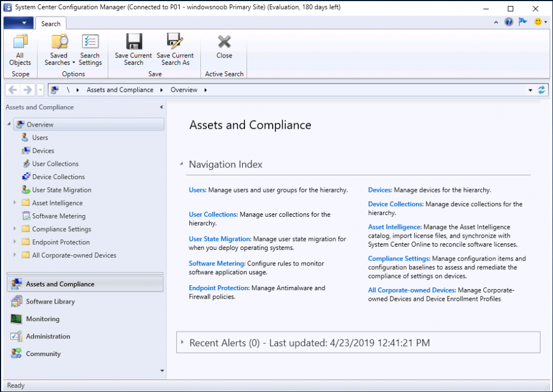
Task: Open the address bar history dropdown
Action: pyautogui.click(x=530, y=90)
